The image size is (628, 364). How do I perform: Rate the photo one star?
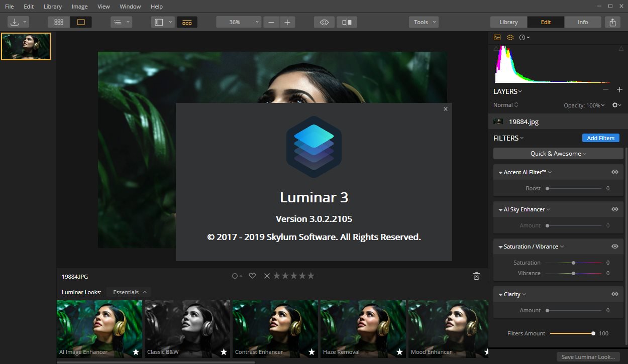point(276,276)
